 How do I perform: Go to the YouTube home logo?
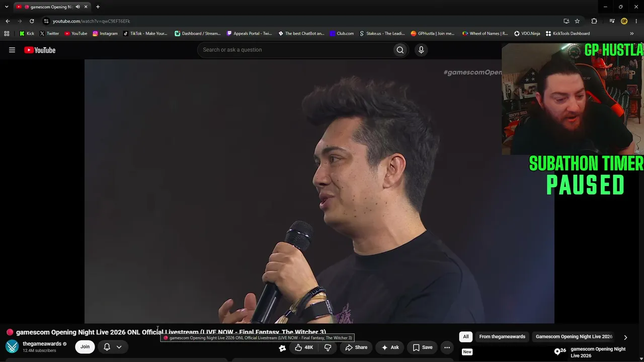40,50
